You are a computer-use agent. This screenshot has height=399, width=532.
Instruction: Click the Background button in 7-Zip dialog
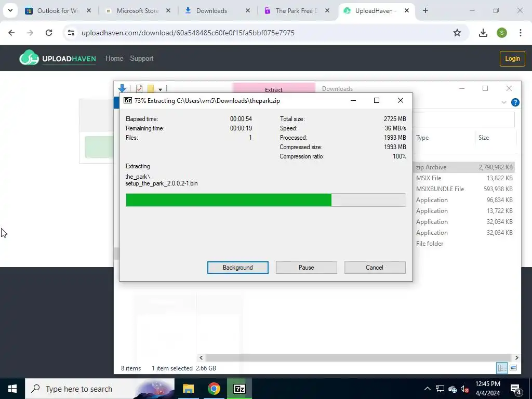237,268
